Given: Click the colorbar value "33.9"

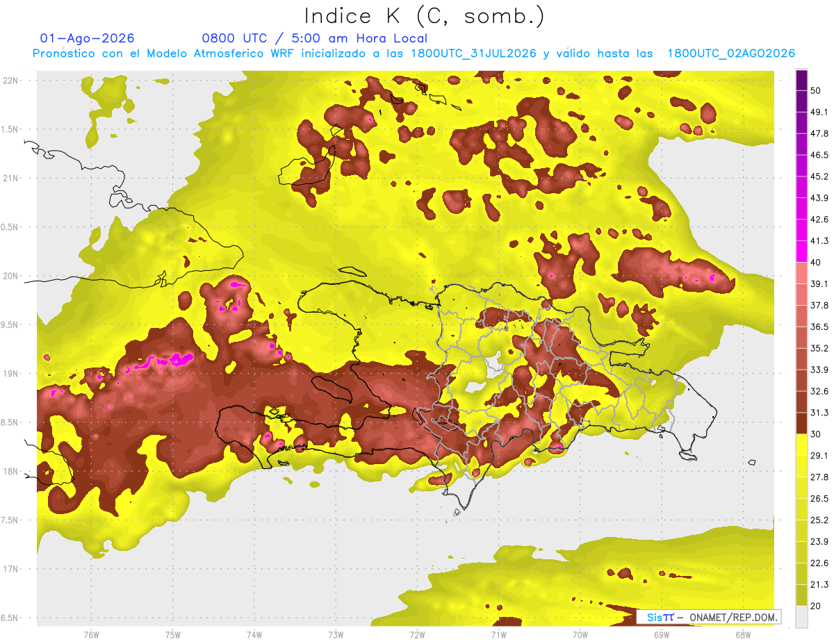Looking at the screenshot, I should tap(819, 370).
